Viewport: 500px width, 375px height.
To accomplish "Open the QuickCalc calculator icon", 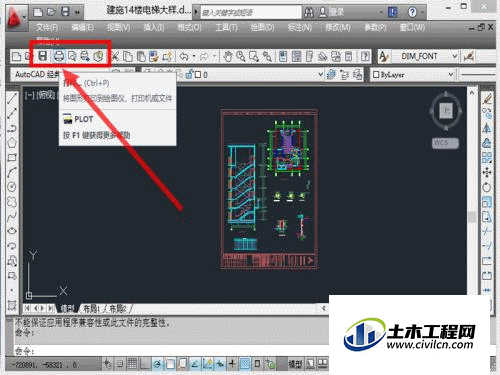I will coord(349,56).
